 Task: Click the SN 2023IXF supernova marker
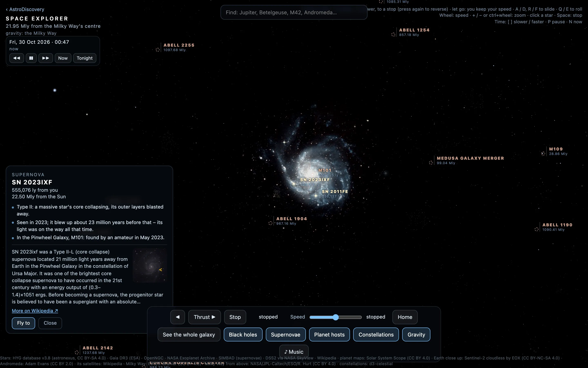(294, 184)
